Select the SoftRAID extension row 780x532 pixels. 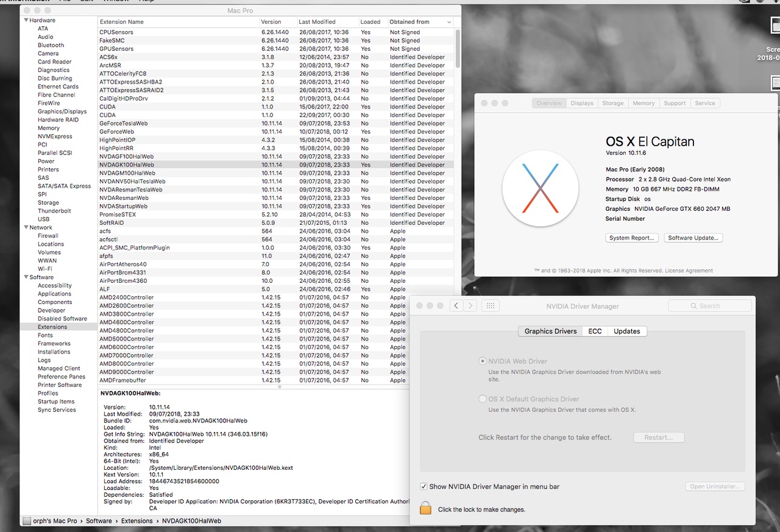tap(276, 223)
